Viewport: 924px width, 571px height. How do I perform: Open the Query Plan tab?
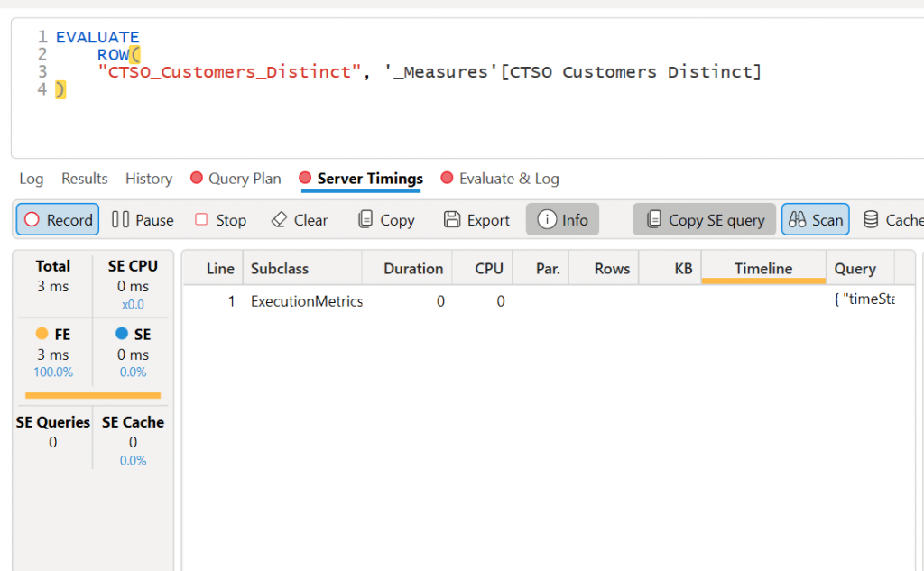coord(236,179)
